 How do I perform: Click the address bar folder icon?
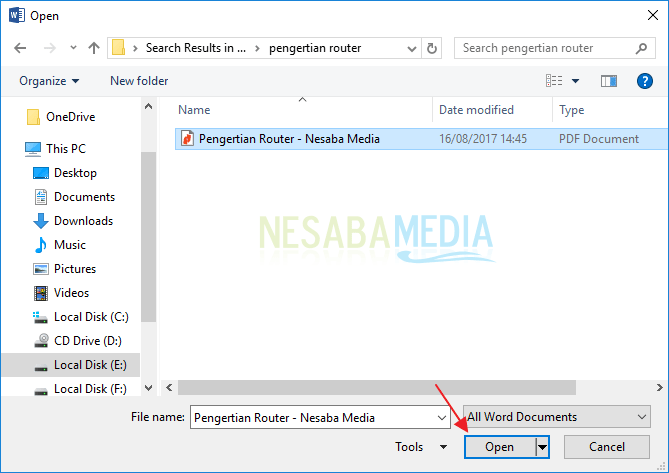pos(119,48)
